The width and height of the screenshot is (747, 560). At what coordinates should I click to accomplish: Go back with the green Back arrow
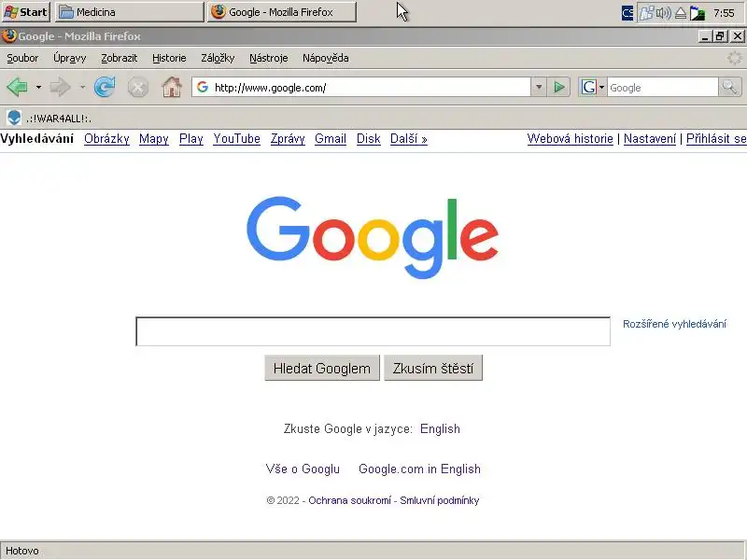click(x=18, y=87)
